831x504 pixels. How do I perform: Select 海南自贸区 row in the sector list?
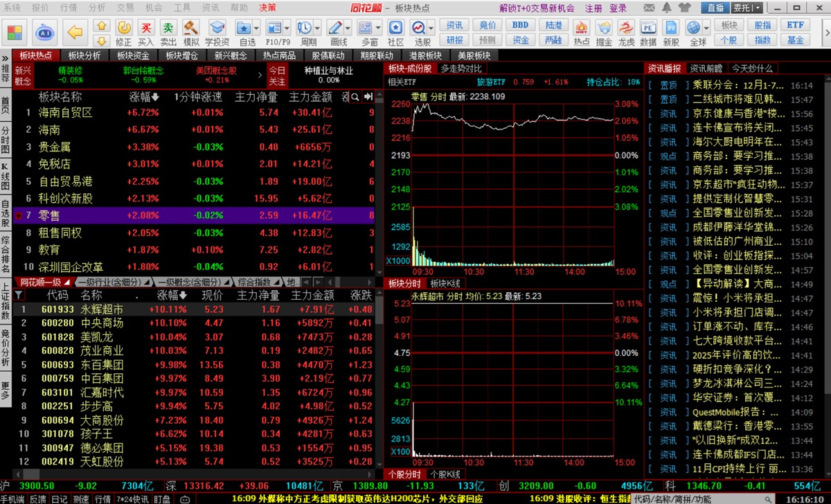[65, 112]
